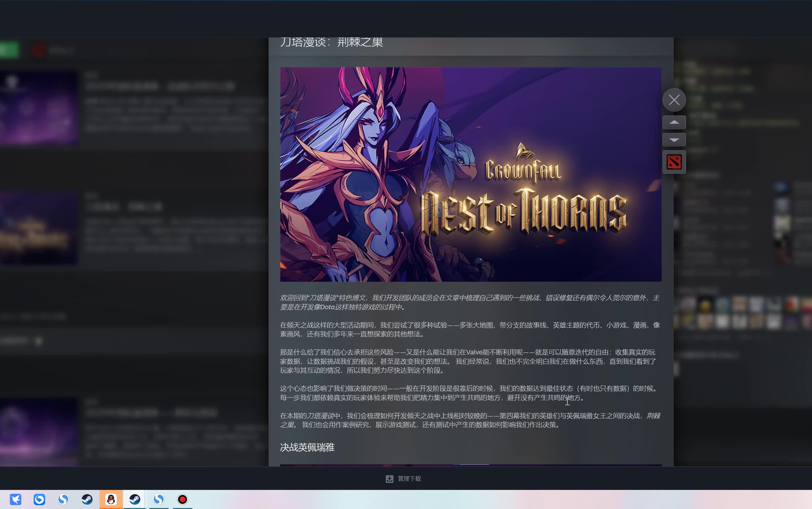Click the article title 刀塔漫谈：荆棘之巢
Viewport: 812px width, 509px height.
point(331,43)
